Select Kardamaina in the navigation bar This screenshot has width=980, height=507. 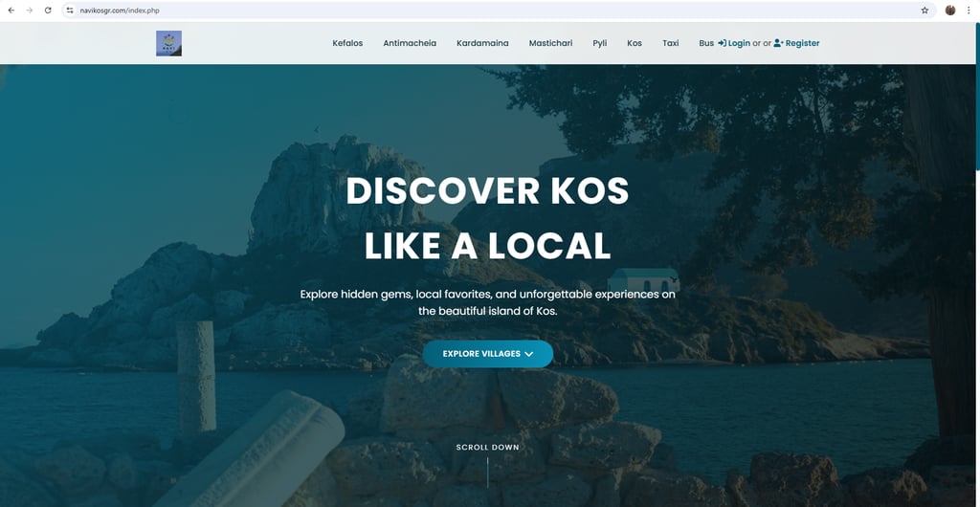[482, 43]
